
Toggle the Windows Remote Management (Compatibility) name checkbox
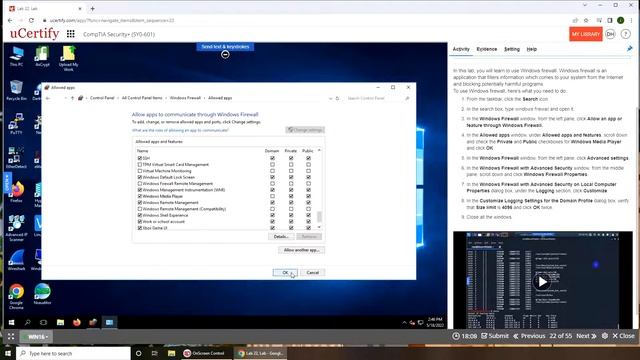tap(140, 209)
